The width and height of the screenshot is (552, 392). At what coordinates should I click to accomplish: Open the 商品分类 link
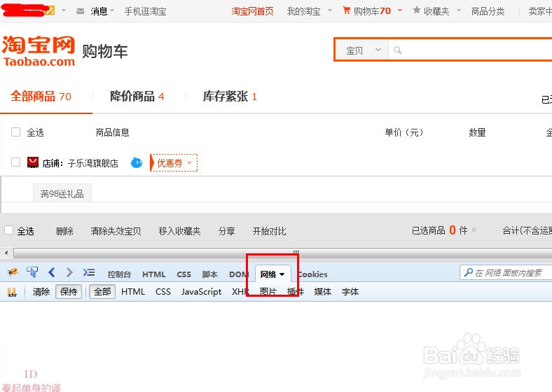tap(488, 11)
